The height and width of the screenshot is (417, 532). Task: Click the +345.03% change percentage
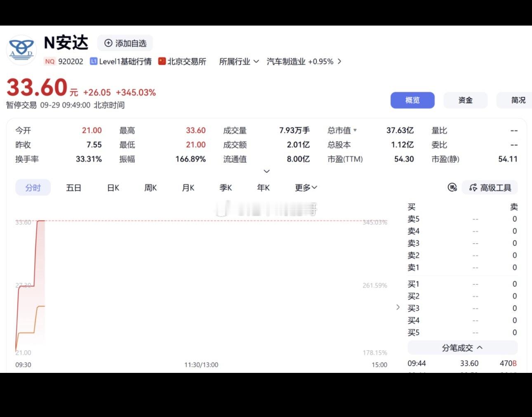tap(136, 92)
